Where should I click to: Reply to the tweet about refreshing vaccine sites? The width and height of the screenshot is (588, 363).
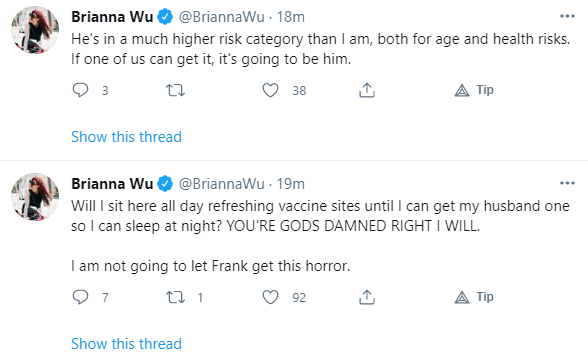coord(80,297)
